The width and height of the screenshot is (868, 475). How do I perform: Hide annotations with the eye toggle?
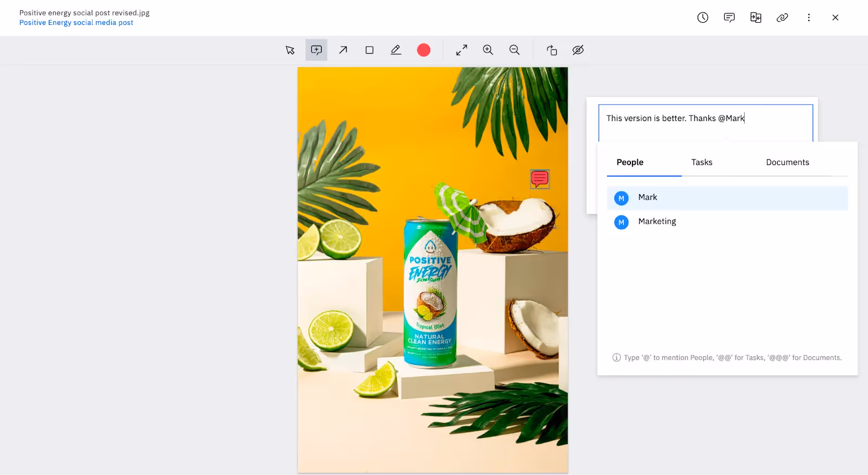coord(578,50)
